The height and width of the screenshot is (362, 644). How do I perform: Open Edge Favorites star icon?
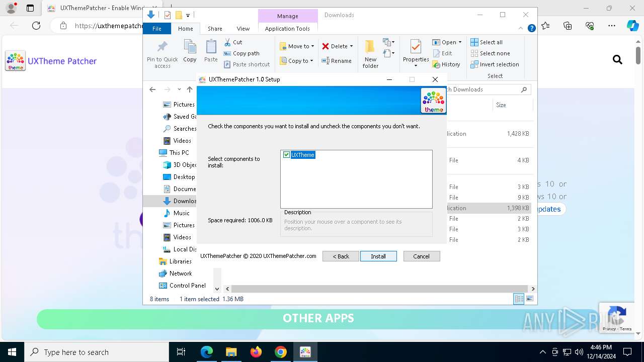pyautogui.click(x=545, y=26)
